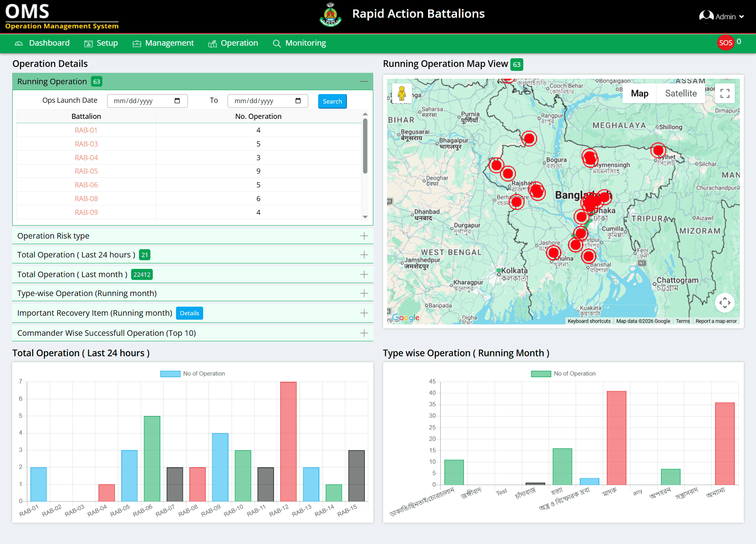Image resolution: width=756 pixels, height=544 pixels.
Task: Click the green legend swatch in Type wise chart
Action: tap(541, 374)
